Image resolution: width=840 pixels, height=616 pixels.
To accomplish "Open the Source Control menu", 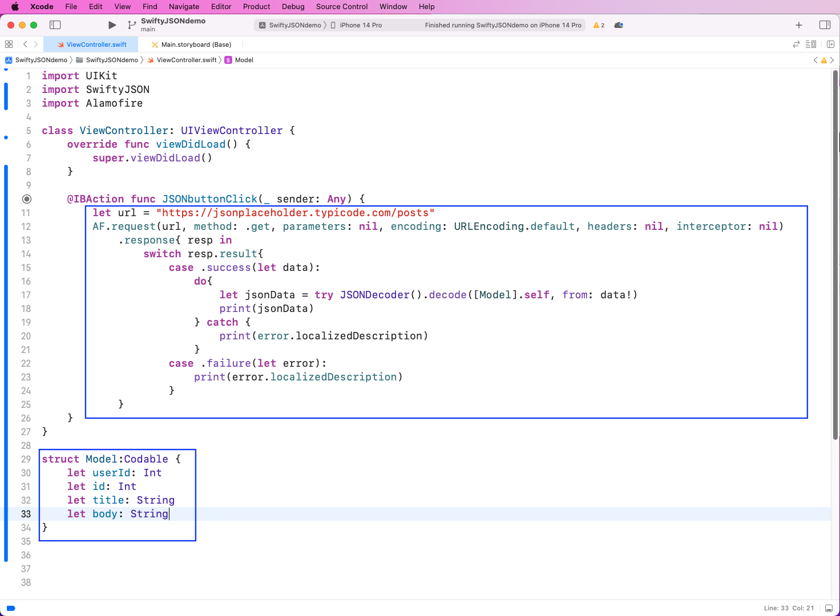I will (x=342, y=7).
